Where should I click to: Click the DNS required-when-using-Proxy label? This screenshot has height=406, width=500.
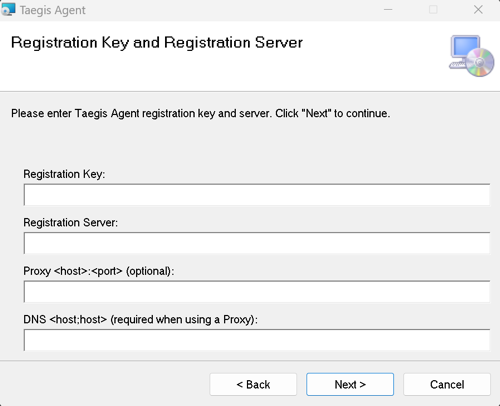[140, 320]
